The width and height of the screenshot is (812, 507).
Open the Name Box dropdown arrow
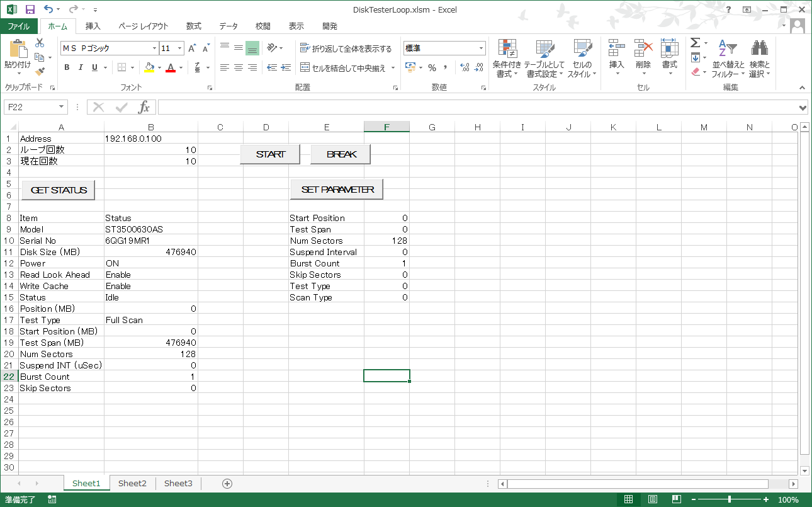click(x=61, y=107)
